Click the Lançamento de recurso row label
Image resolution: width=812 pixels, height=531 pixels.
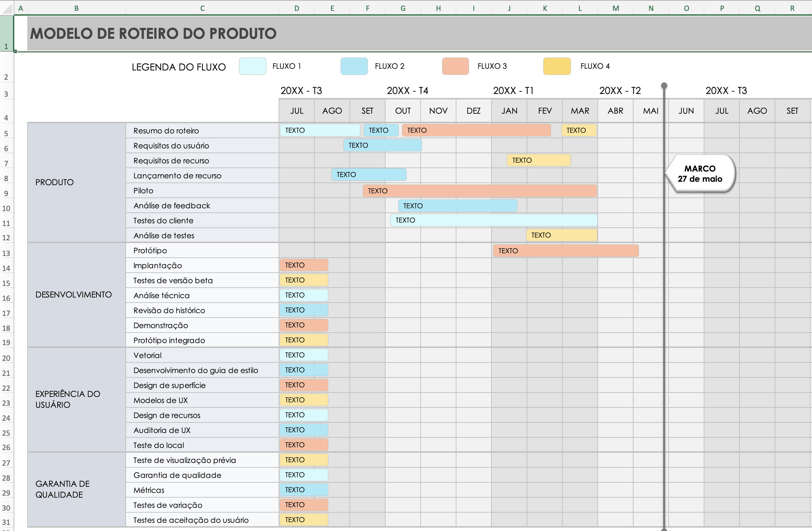coord(177,176)
